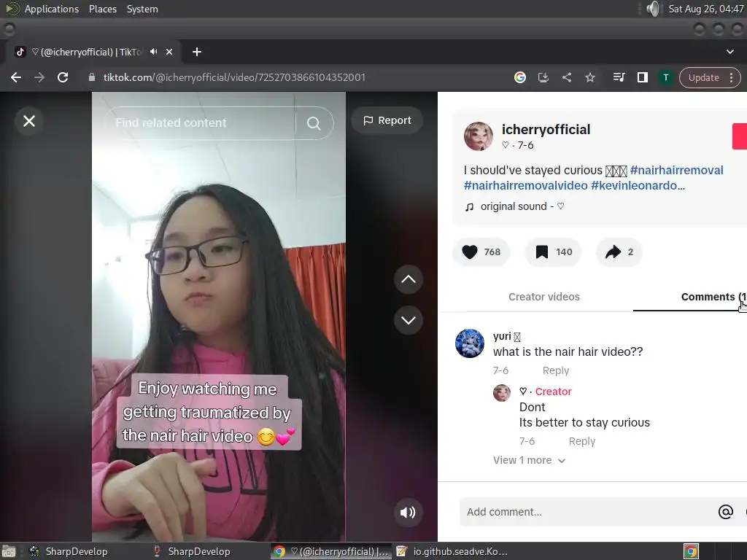The width and height of the screenshot is (747, 560).
Task: Switch to second SharpDevelop taskbar item
Action: [x=192, y=551]
